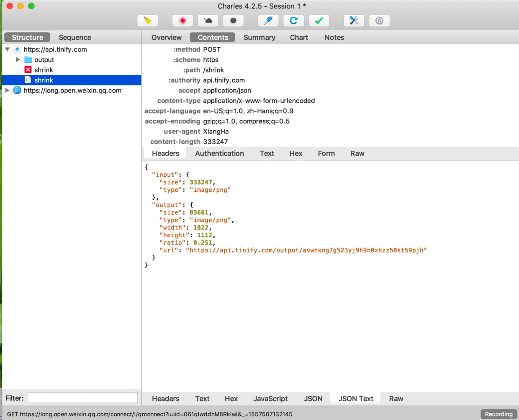Open the response JSON tab
The height and width of the screenshot is (420, 519).
[313, 399]
